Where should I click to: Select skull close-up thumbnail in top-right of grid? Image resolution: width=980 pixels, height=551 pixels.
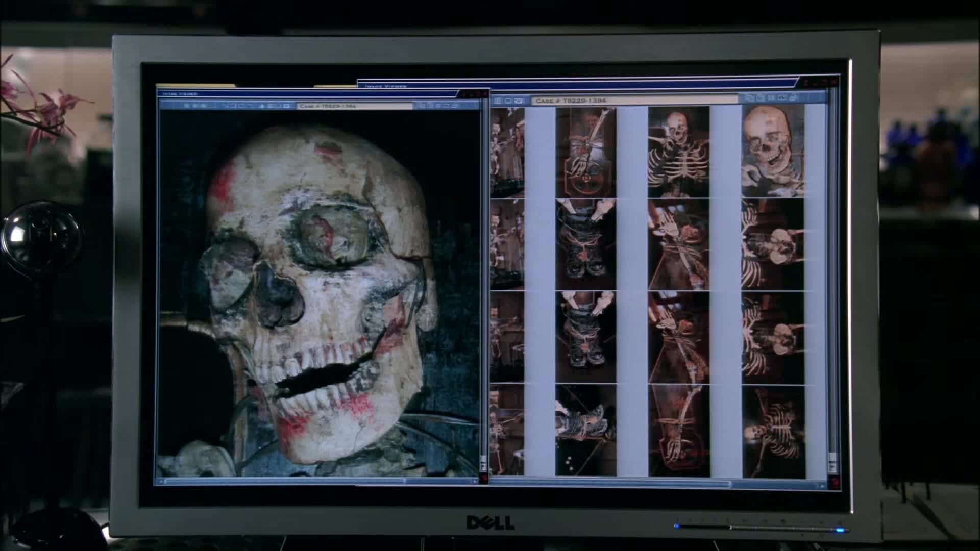pyautogui.click(x=773, y=152)
